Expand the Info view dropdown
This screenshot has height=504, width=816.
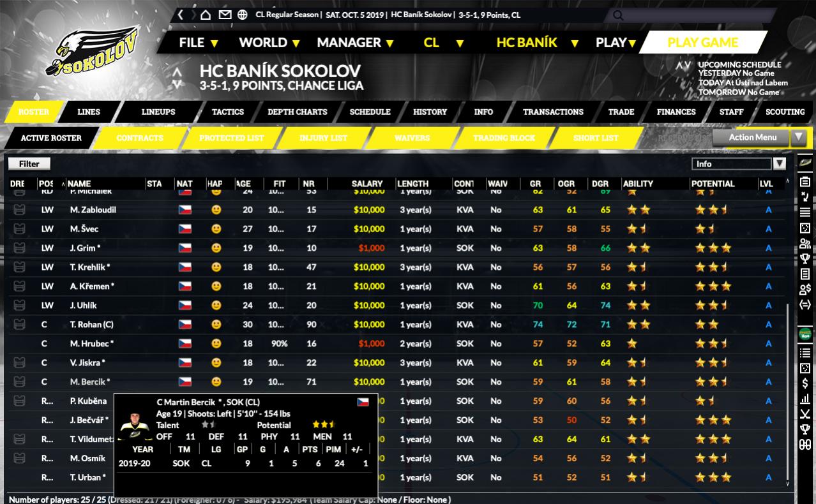coord(779,164)
